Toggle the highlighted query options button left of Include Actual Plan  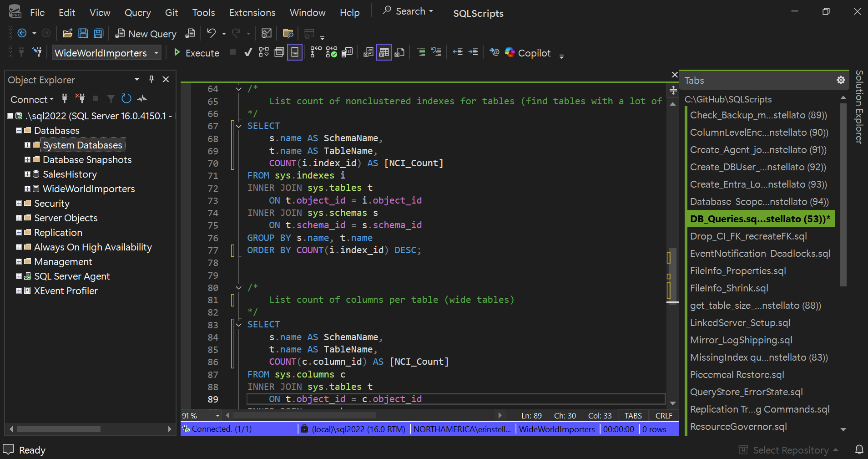(295, 52)
